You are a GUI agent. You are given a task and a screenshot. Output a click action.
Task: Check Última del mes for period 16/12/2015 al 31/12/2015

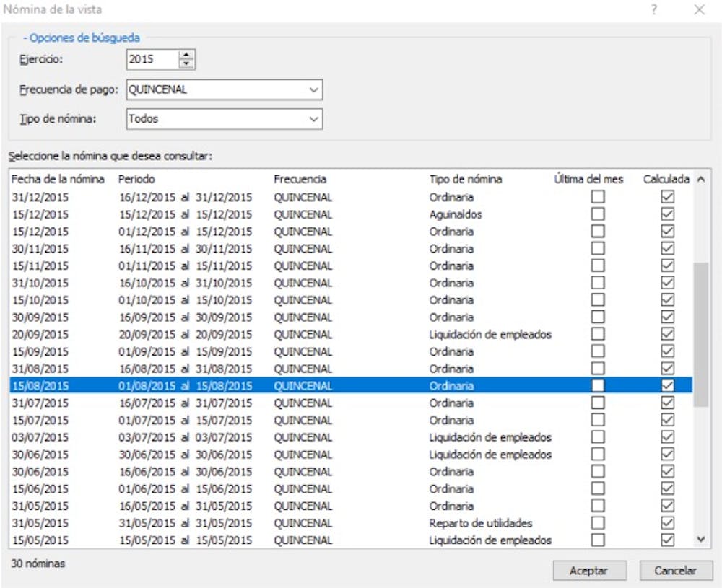click(598, 197)
